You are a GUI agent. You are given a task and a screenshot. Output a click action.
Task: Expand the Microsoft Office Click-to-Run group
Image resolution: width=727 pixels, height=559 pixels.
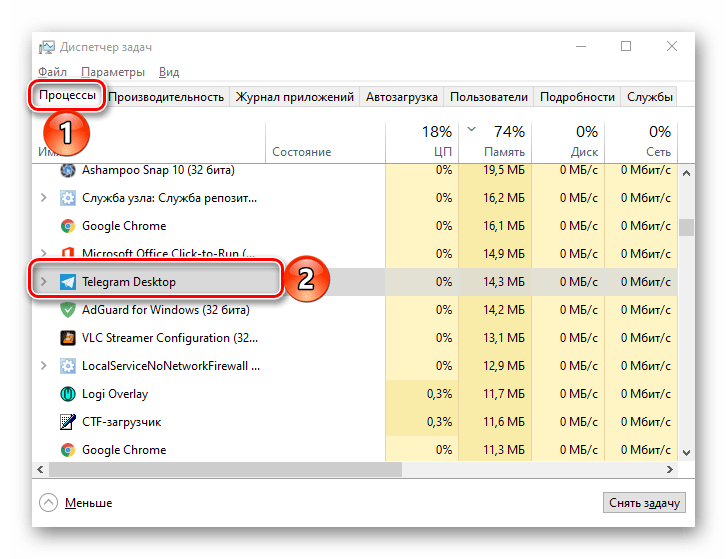pyautogui.click(x=44, y=253)
